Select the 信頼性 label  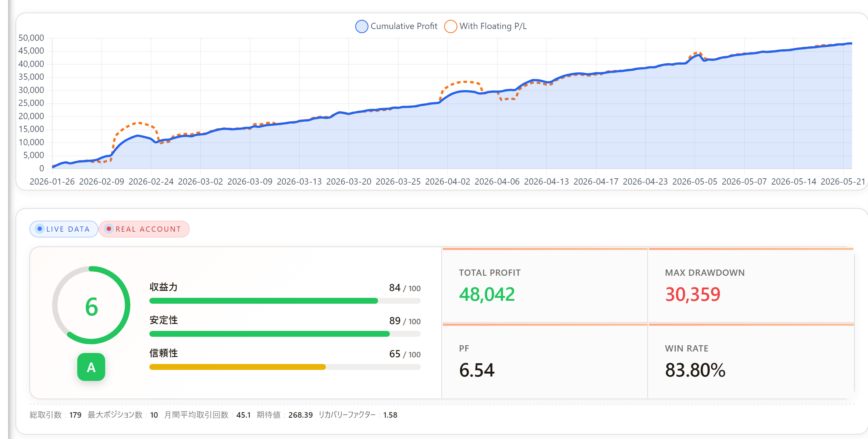click(x=163, y=353)
